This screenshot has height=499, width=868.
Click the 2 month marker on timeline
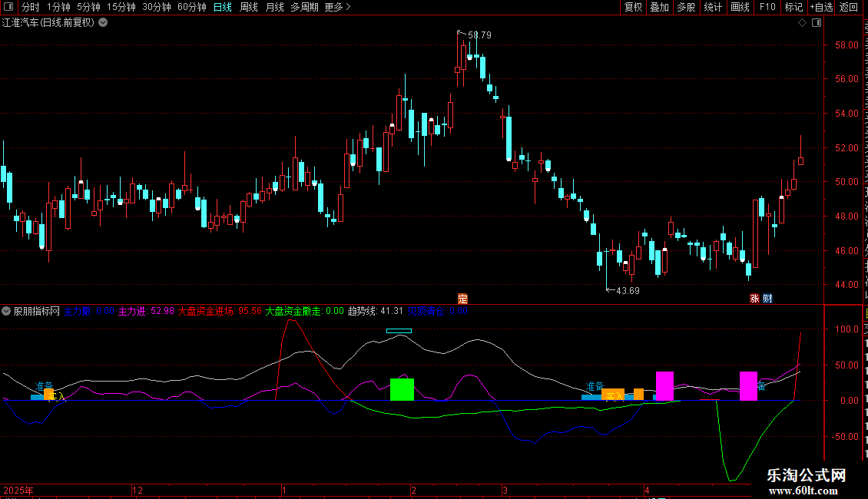tap(413, 490)
